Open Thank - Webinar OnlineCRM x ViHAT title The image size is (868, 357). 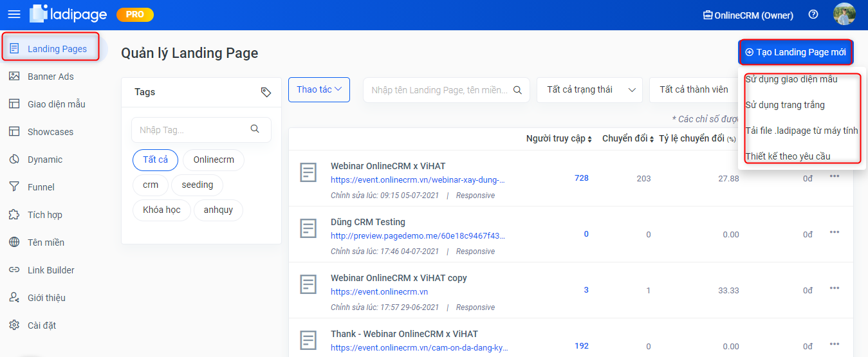pos(404,334)
